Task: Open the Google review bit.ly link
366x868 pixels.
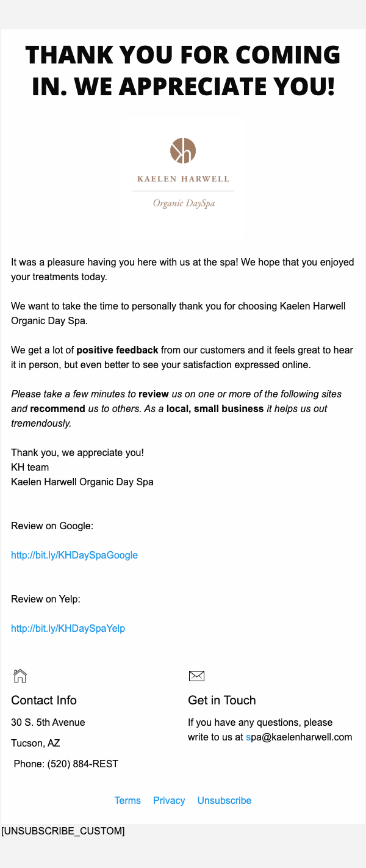Action: point(74,555)
